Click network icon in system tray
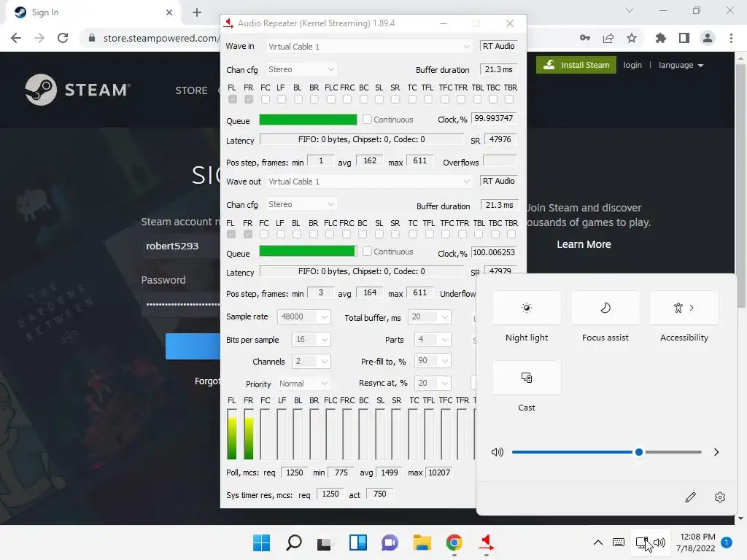The height and width of the screenshot is (560, 747). (x=642, y=542)
